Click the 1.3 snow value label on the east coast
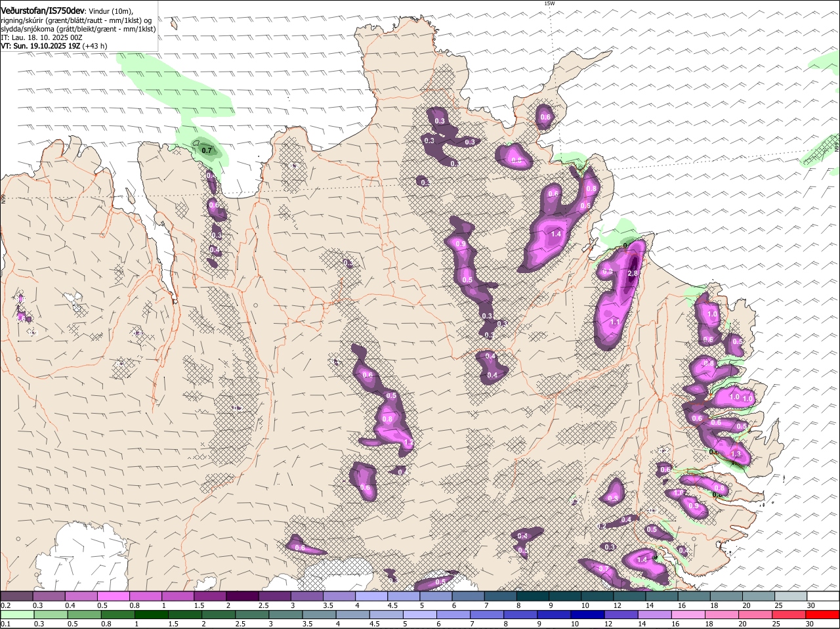Viewport: 840px width, 629px height. pos(736,454)
